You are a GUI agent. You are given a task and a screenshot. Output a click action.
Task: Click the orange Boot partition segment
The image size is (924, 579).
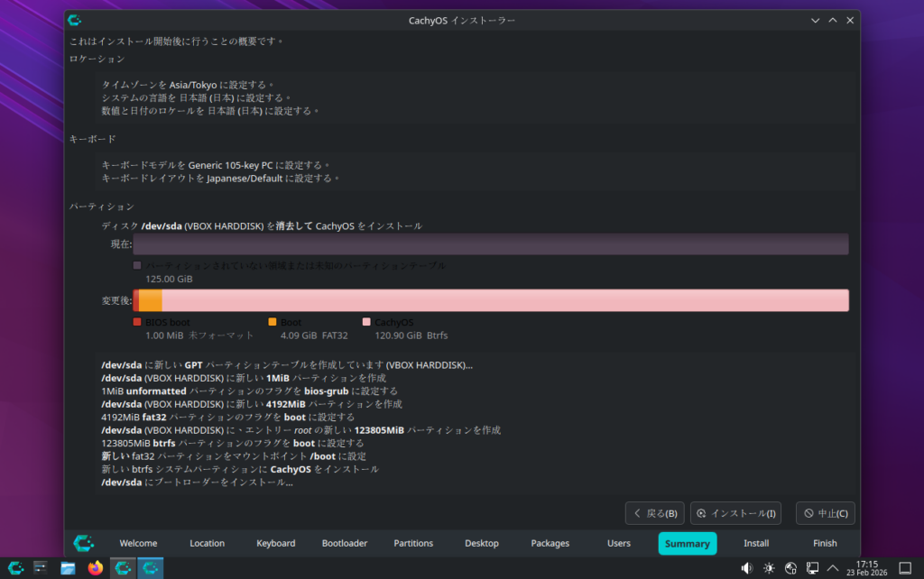(x=150, y=300)
